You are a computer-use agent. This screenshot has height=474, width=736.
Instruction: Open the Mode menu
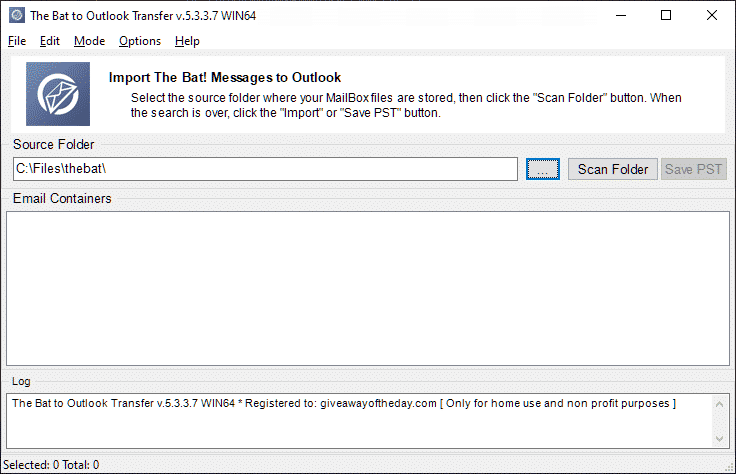[90, 41]
